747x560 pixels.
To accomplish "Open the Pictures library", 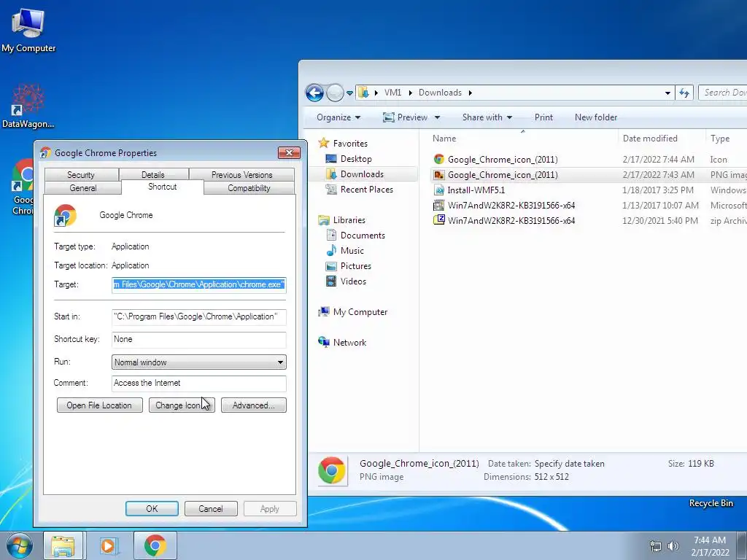I will pyautogui.click(x=355, y=265).
